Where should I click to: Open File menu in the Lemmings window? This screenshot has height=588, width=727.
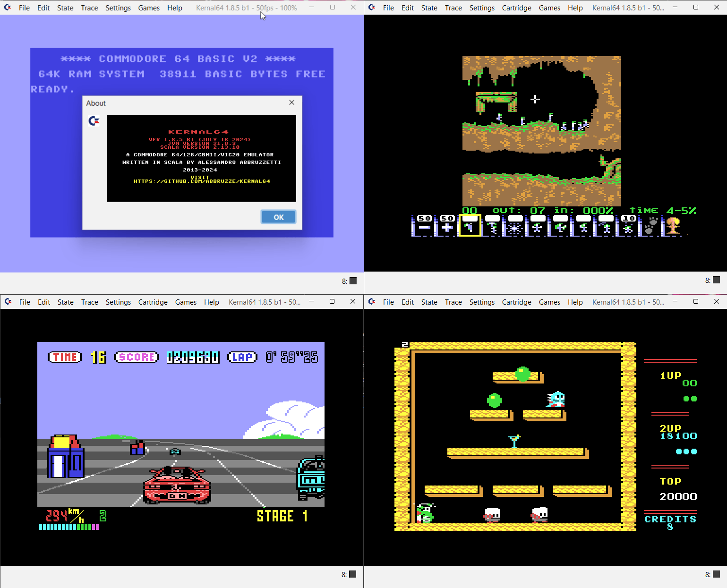coord(388,8)
